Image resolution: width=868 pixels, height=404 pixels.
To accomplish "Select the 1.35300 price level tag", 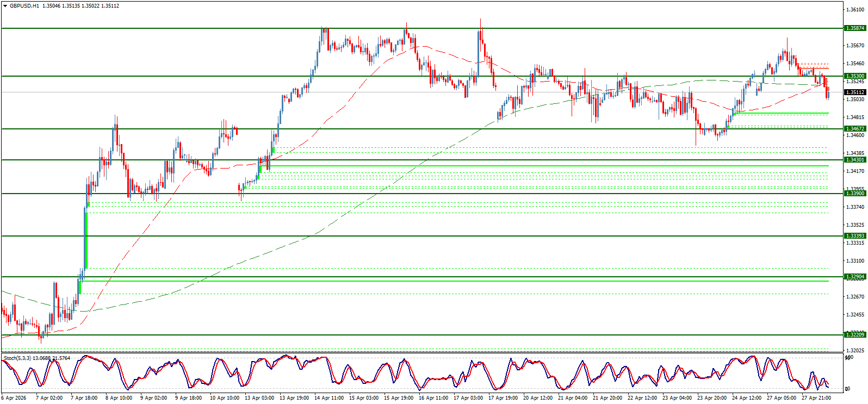I will (855, 76).
